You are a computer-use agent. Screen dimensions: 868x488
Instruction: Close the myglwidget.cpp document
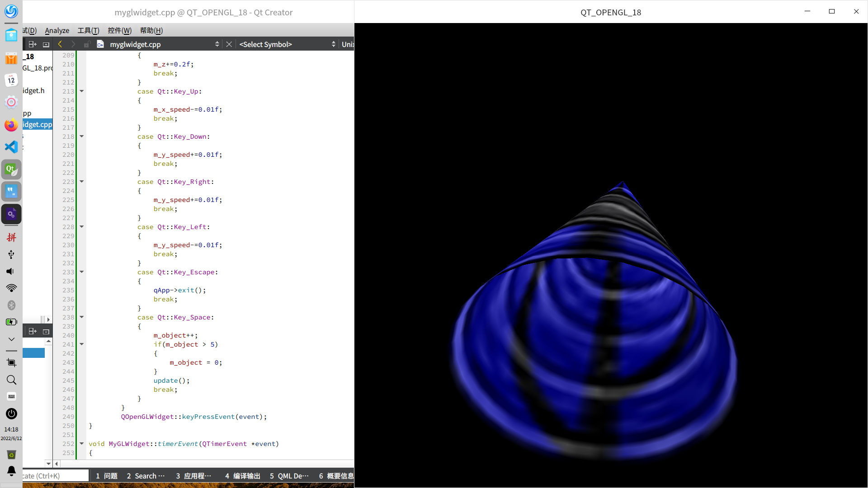point(229,44)
